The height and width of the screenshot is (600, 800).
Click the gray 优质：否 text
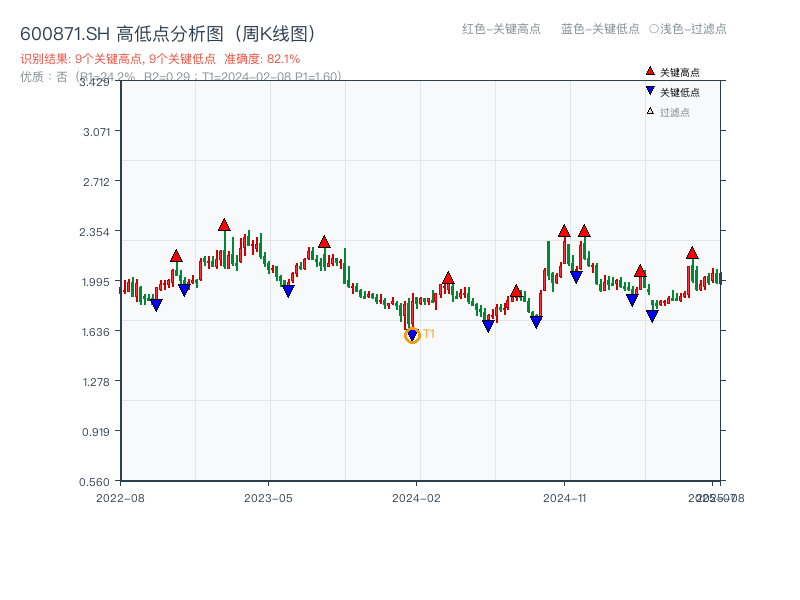pos(43,77)
